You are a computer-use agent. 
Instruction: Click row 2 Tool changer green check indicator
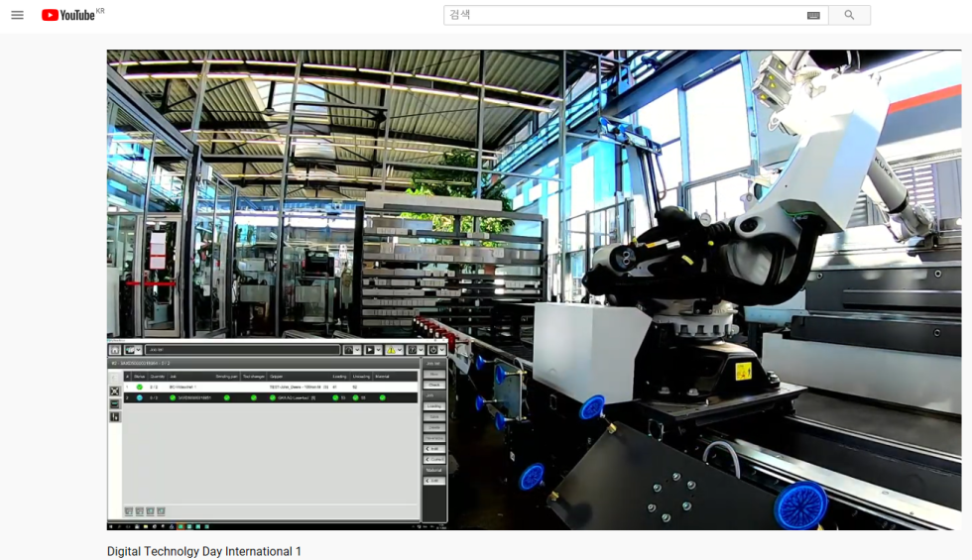pos(254,397)
